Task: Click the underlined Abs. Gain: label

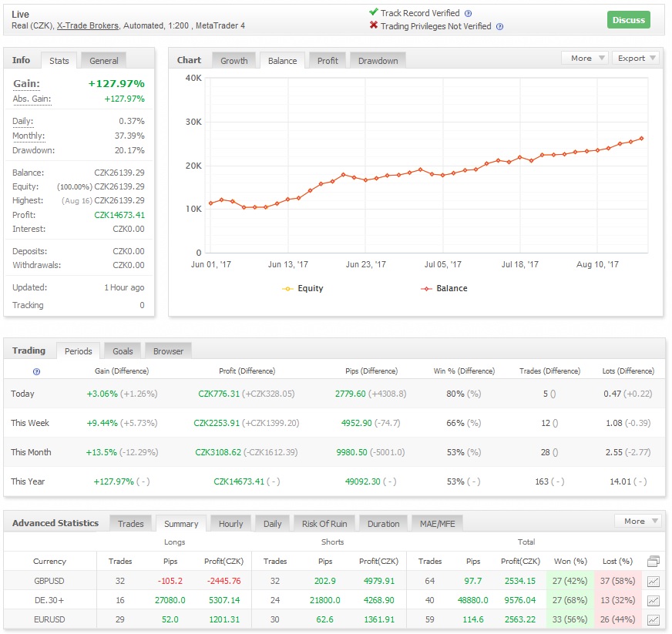Action: pos(32,99)
